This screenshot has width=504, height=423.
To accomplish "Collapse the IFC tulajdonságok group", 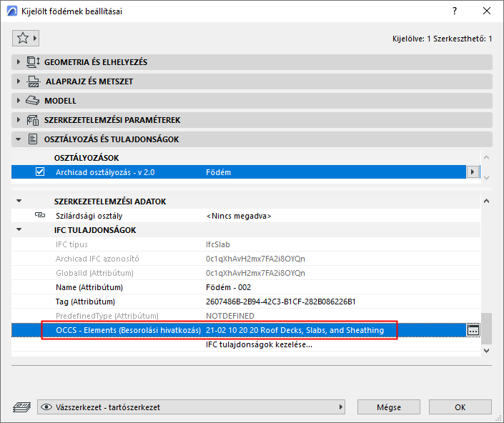I will point(19,229).
